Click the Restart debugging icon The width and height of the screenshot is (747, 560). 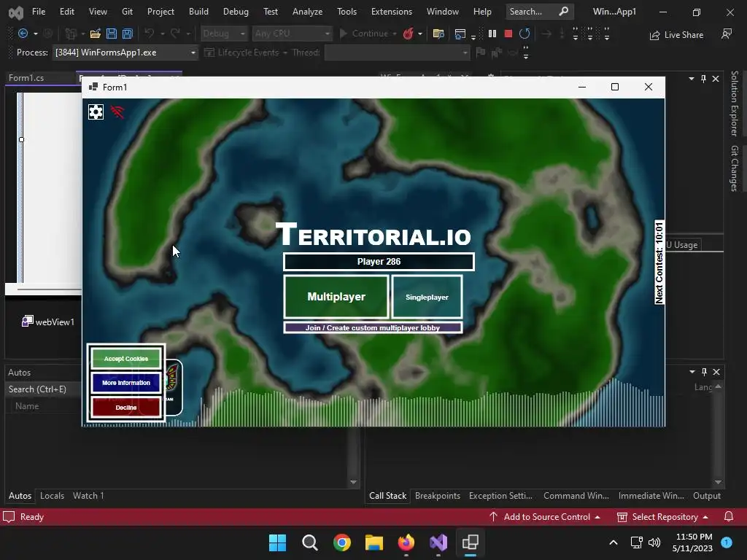pyautogui.click(x=525, y=34)
